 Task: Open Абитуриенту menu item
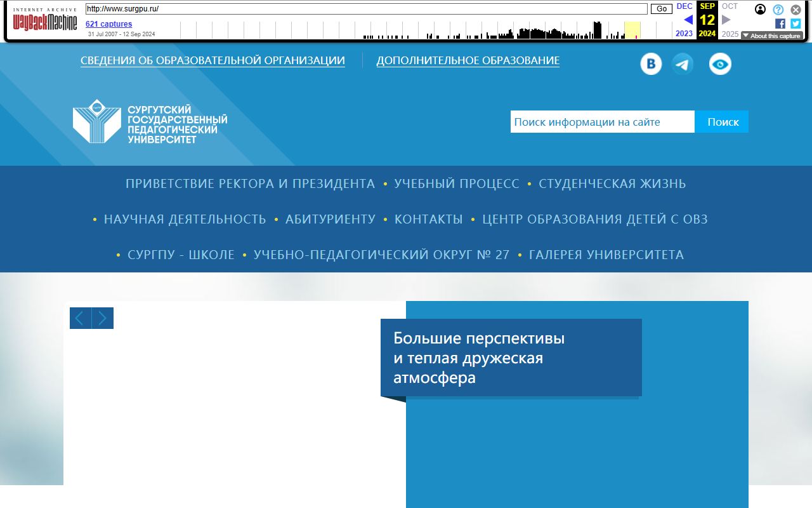(331, 219)
